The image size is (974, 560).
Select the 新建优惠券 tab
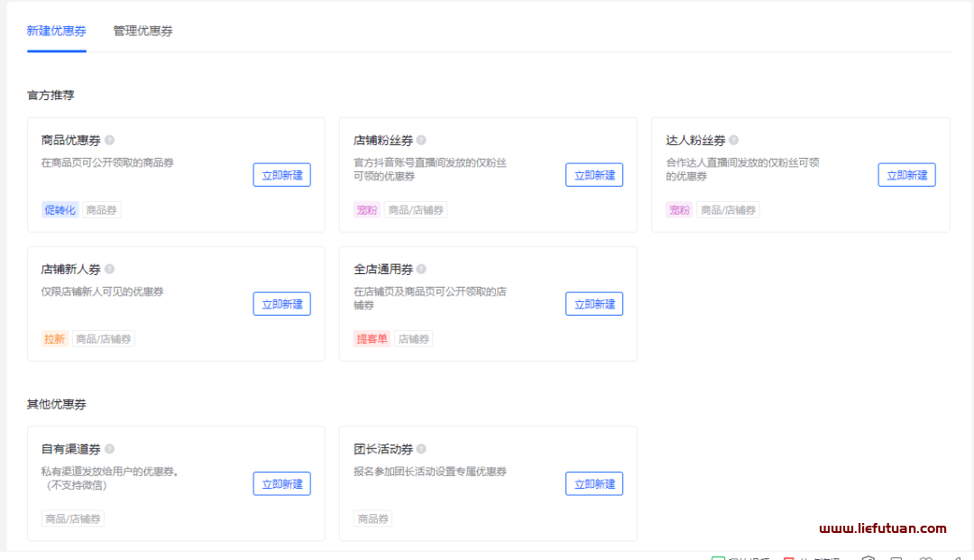click(56, 30)
